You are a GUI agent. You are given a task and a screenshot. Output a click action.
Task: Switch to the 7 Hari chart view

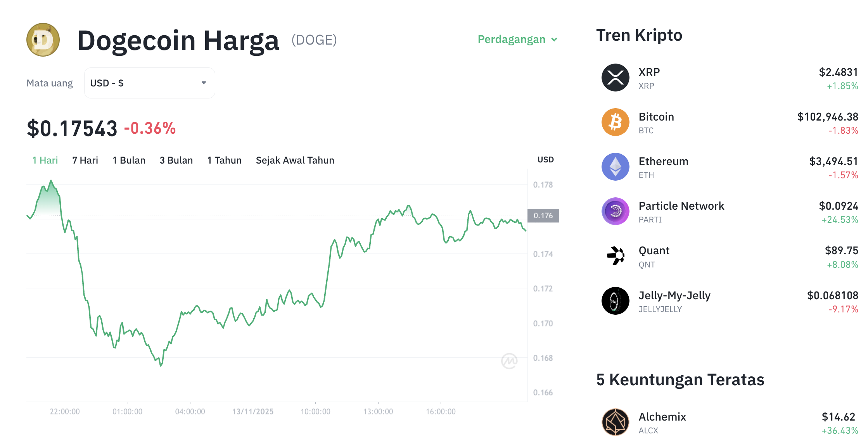click(85, 160)
